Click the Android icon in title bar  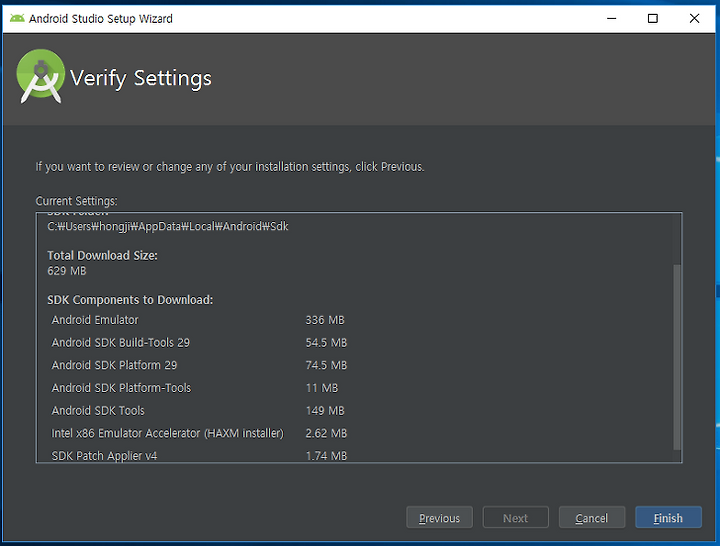17,18
